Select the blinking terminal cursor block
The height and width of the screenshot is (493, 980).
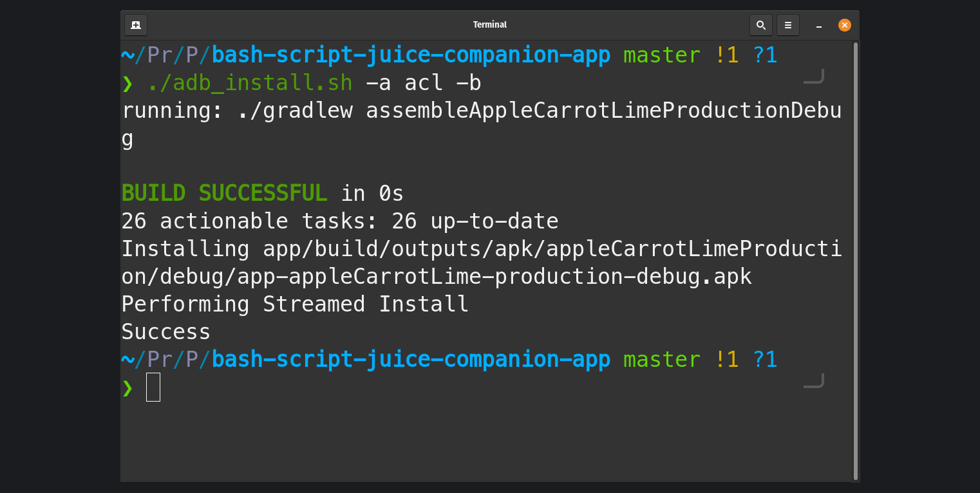pos(153,387)
